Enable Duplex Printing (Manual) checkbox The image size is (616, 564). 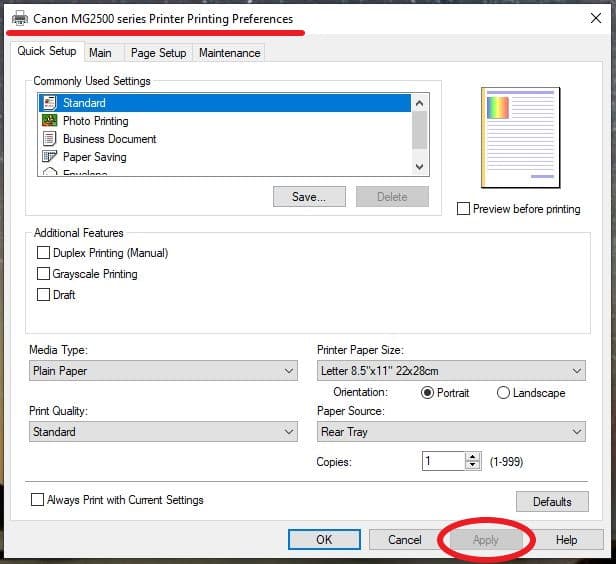43,253
